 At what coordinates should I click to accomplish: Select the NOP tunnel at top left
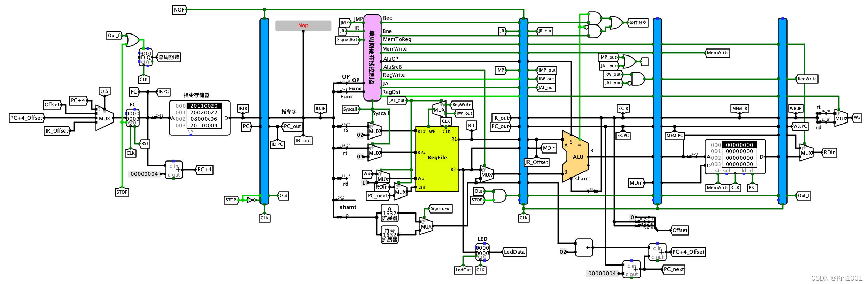[x=180, y=10]
